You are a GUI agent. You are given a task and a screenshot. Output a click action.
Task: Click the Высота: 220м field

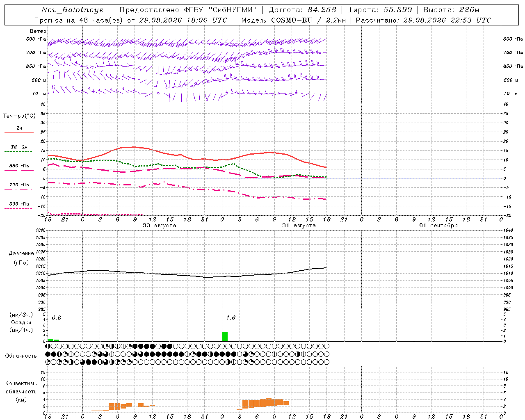(451, 10)
